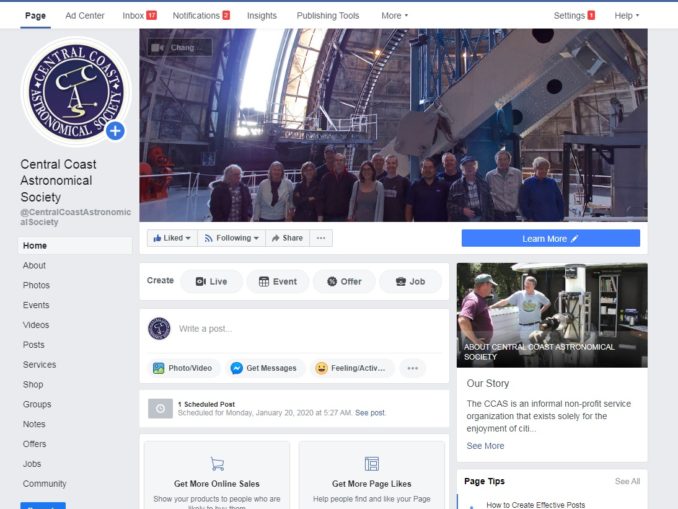This screenshot has height=509, width=678.
Task: Click the blue plus icon on profile picture
Action: coord(115,131)
